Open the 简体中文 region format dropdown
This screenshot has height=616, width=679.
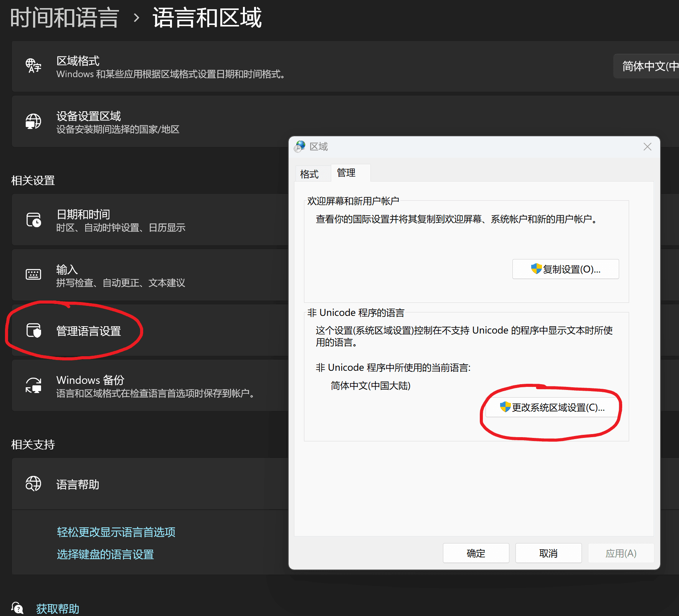[x=649, y=66]
